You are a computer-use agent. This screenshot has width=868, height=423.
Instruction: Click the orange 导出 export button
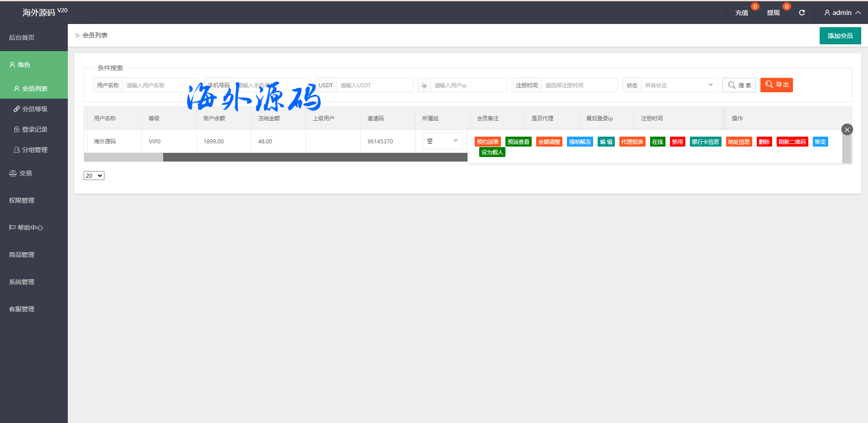(776, 85)
